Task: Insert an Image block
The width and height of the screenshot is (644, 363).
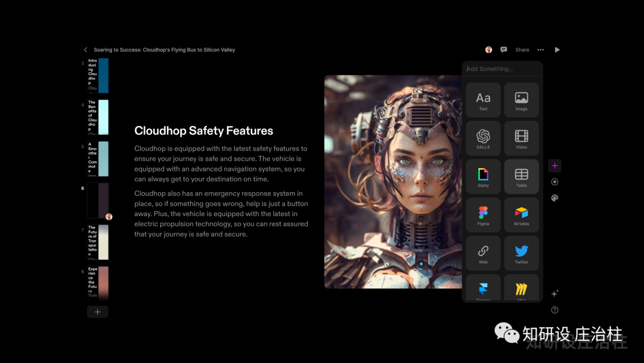Action: pyautogui.click(x=521, y=100)
